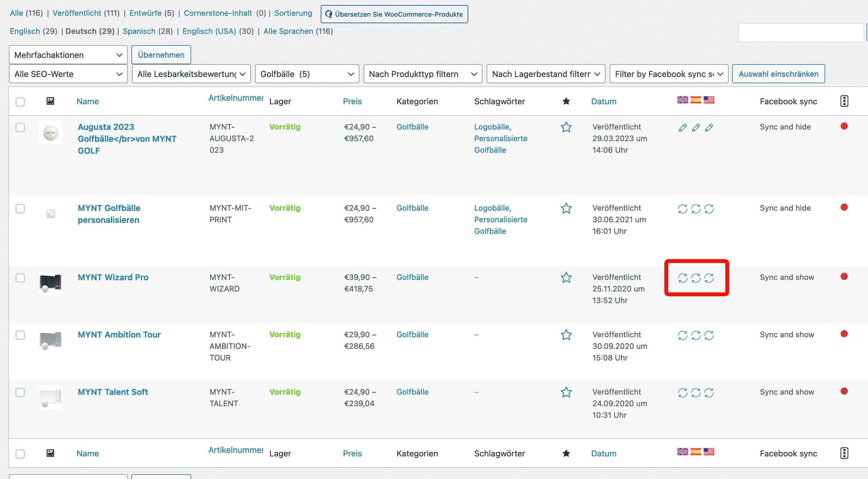Click the Auswahl einschränken button
The image size is (868, 479).
[778, 74]
